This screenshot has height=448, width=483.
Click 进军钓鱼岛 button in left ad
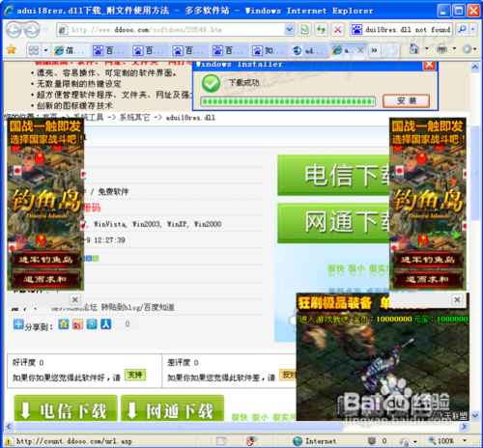coord(45,260)
